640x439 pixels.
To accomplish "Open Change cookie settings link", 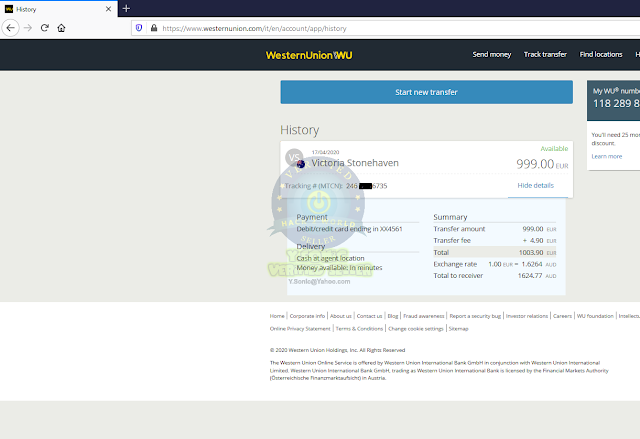I will point(416,328).
